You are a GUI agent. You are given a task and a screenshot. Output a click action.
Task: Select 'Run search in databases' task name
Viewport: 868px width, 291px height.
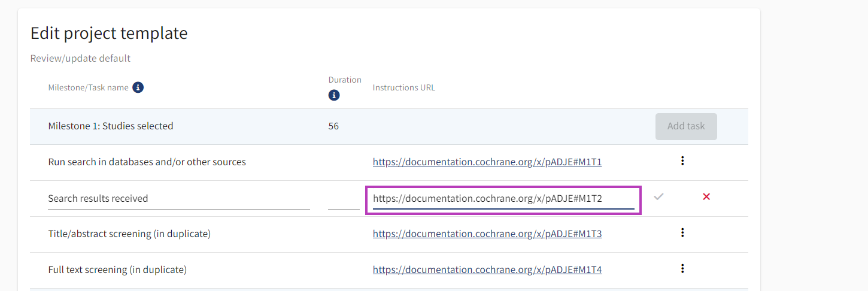click(147, 162)
